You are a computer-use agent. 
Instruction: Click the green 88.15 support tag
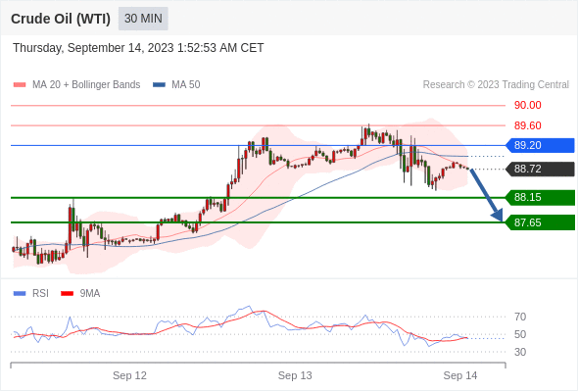pyautogui.click(x=540, y=197)
